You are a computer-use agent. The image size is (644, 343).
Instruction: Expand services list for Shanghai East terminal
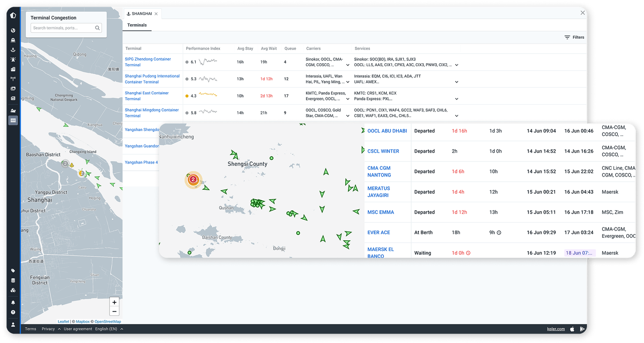coord(456,99)
